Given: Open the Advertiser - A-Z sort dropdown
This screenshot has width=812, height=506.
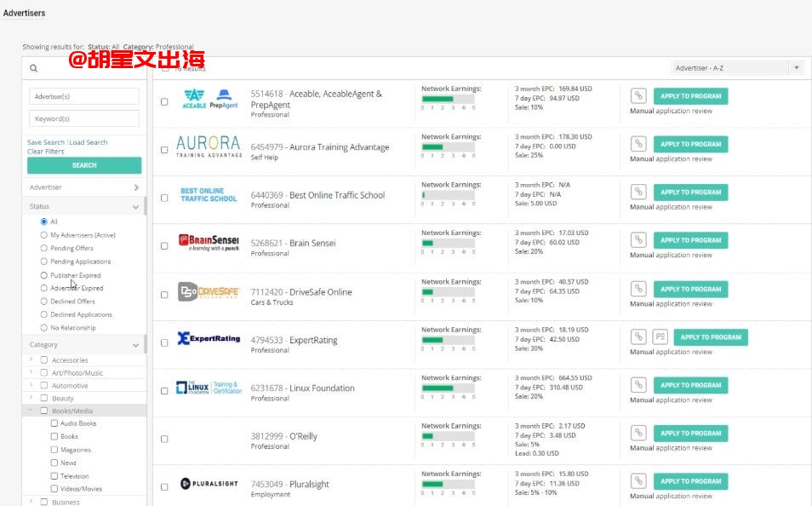Looking at the screenshot, I should (x=737, y=68).
